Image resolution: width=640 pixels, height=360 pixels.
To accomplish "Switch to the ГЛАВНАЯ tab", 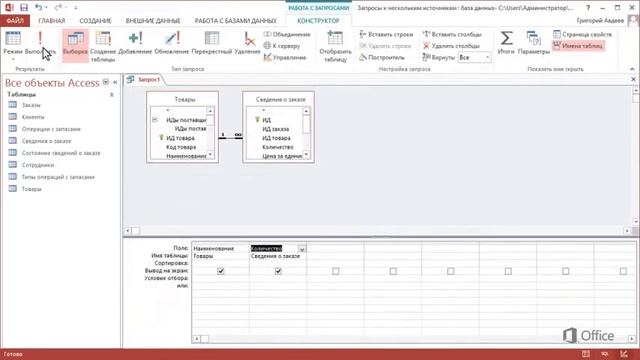I will point(51,20).
